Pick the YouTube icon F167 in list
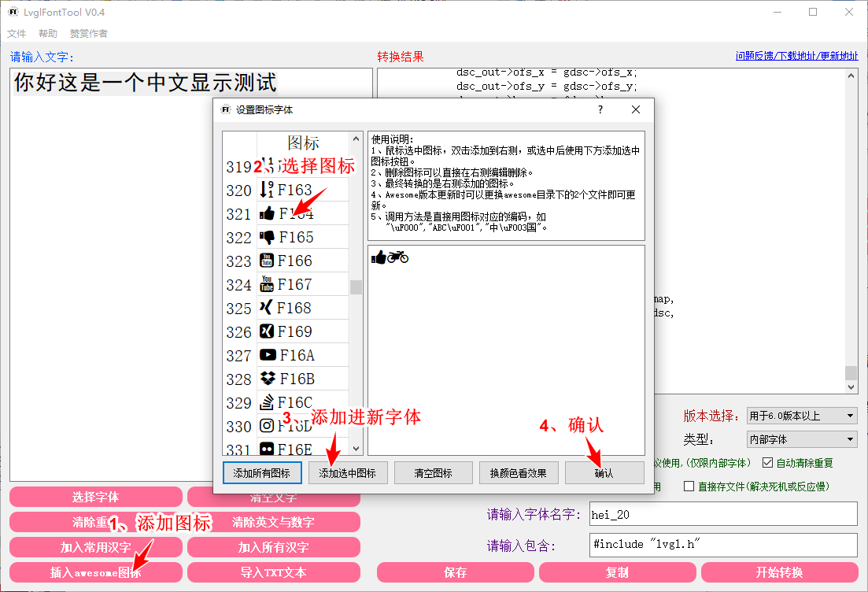This screenshot has width=868, height=592. [x=302, y=284]
